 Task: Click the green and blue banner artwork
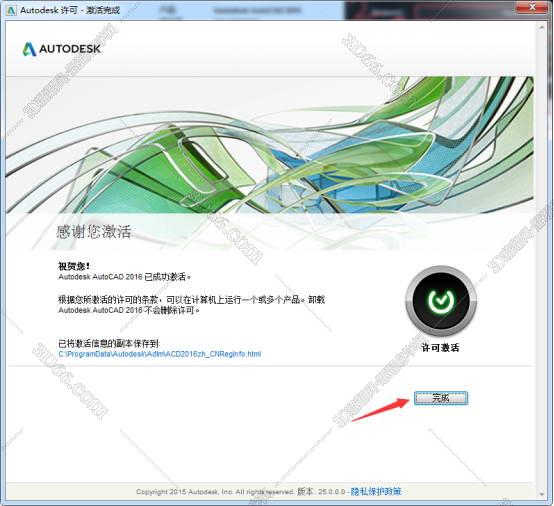click(270, 145)
